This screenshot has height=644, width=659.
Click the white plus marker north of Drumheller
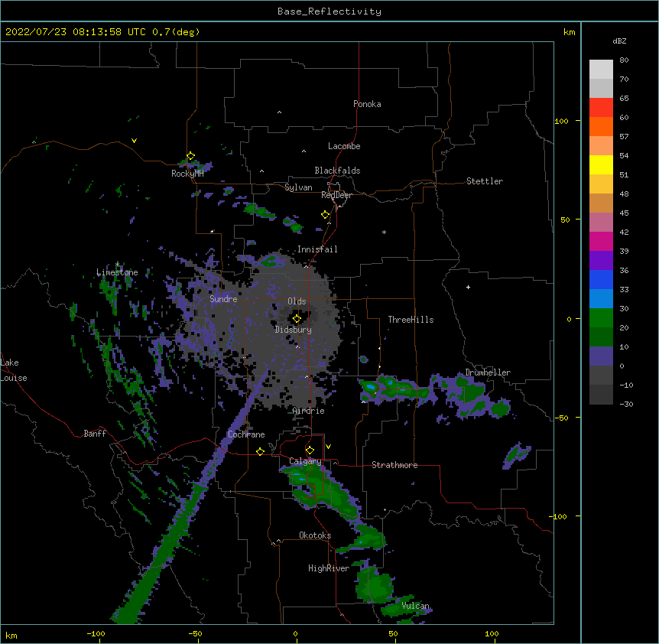[x=468, y=287]
